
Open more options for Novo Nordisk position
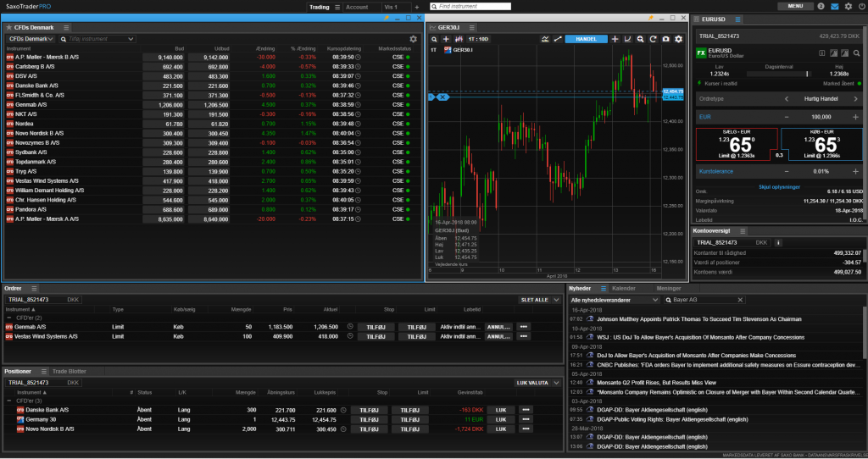524,429
